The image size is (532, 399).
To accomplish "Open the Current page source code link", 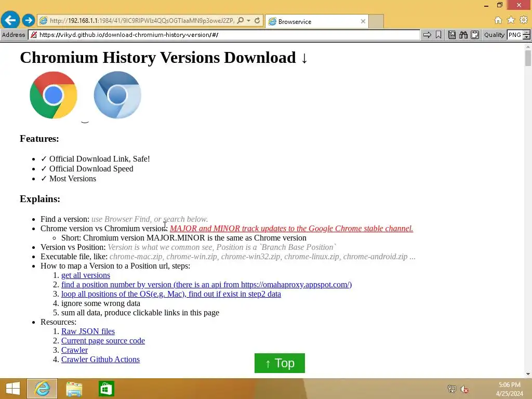I will pyautogui.click(x=103, y=341).
